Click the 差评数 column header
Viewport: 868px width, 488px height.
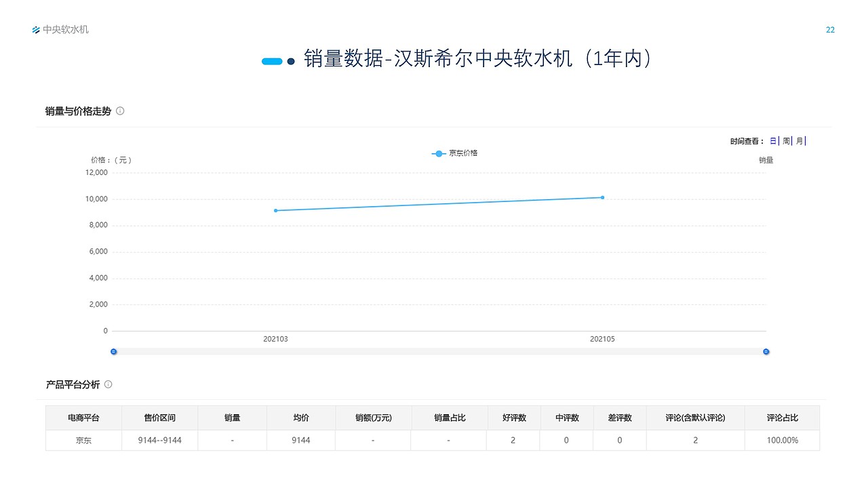tap(620, 418)
